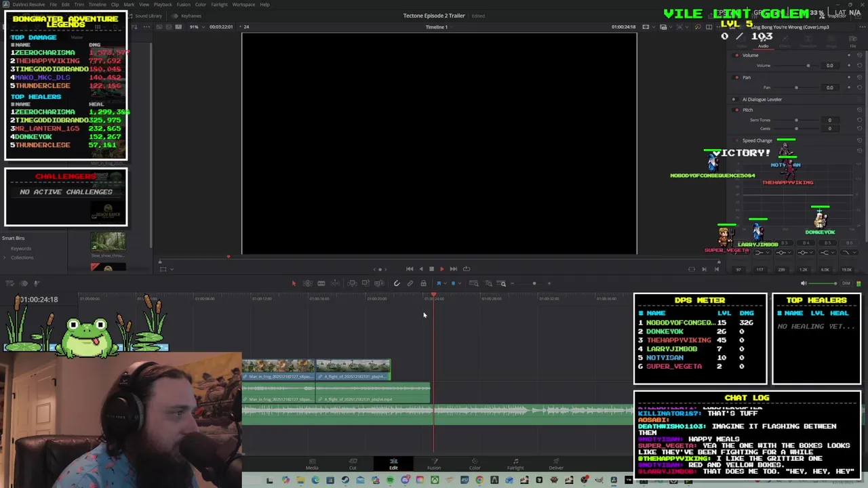Image resolution: width=868 pixels, height=488 pixels.
Task: Open the Playback menu
Action: pyautogui.click(x=163, y=4)
